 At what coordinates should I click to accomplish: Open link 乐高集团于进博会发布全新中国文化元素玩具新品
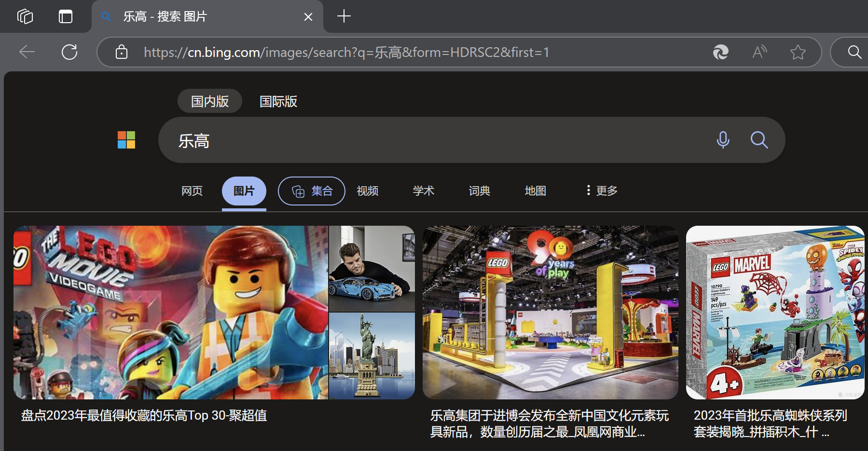coord(550,424)
